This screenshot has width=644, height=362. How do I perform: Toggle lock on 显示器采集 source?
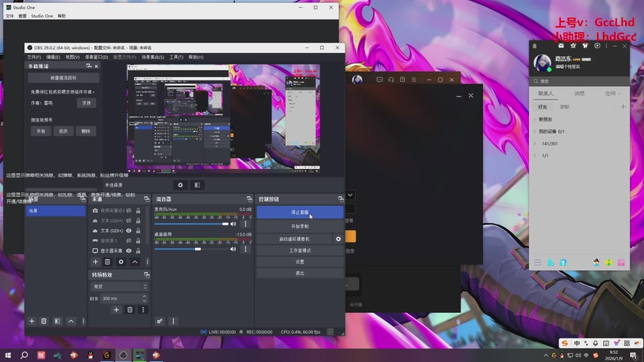(x=138, y=250)
